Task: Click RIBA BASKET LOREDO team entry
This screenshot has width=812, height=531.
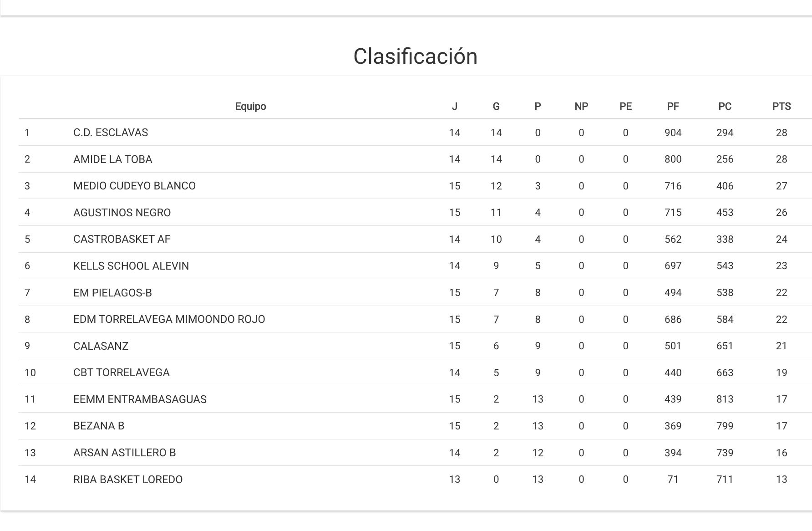Action: coord(128,480)
